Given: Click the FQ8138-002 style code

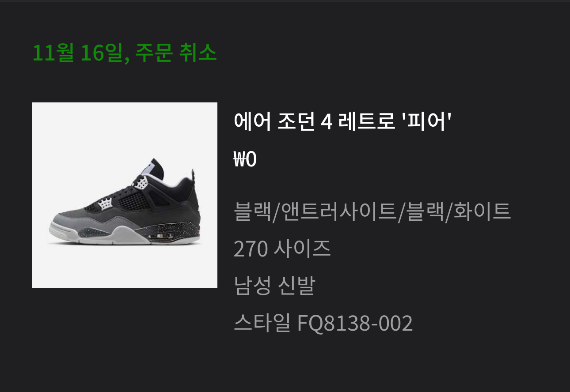Looking at the screenshot, I should [x=355, y=324].
